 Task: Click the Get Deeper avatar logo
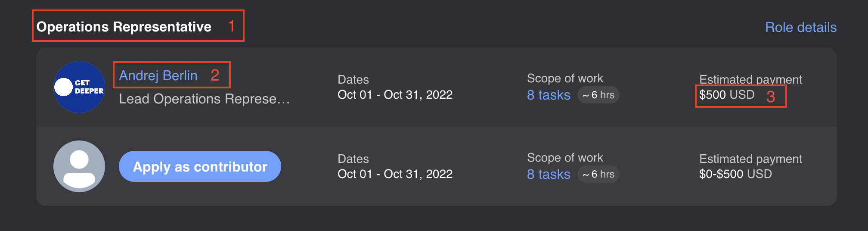(79, 87)
